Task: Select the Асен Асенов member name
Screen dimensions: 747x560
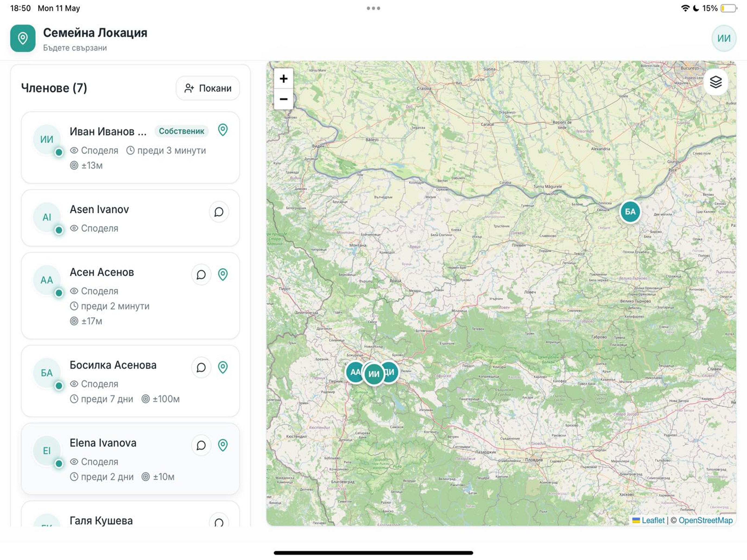Action: (x=102, y=272)
